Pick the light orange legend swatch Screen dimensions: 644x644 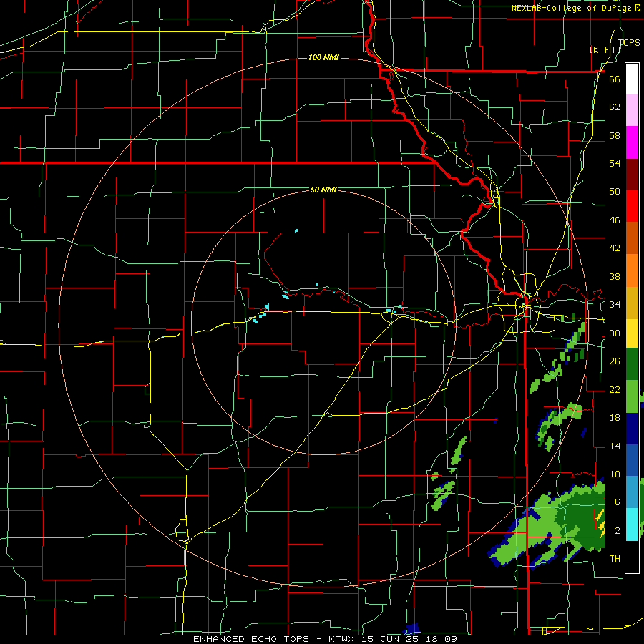click(x=632, y=270)
